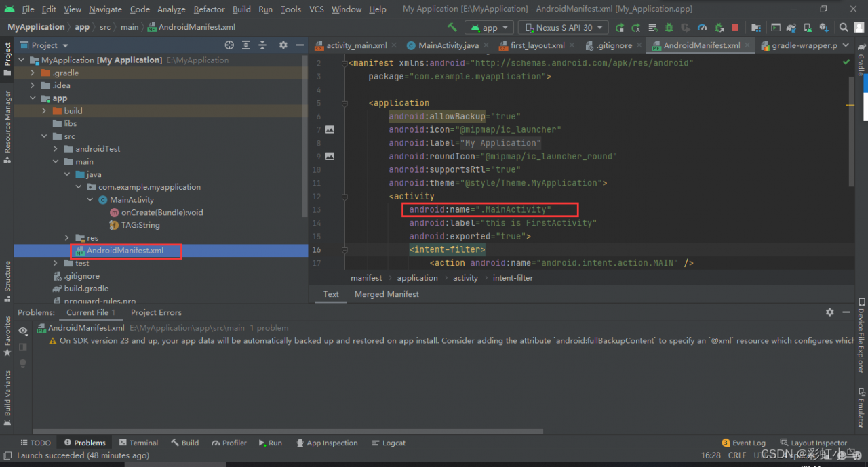
Task: Toggle the Problems preview panel icon
Action: pos(23,347)
